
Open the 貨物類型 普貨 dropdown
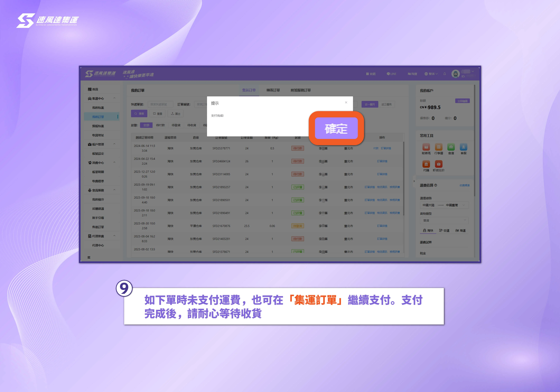coord(444,220)
